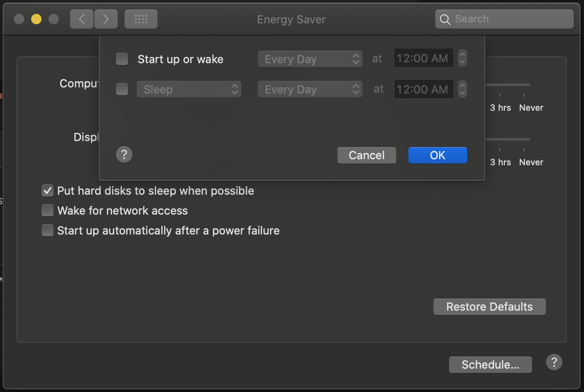This screenshot has width=584, height=392.
Task: Click the magnifying glass search icon
Action: (x=445, y=19)
